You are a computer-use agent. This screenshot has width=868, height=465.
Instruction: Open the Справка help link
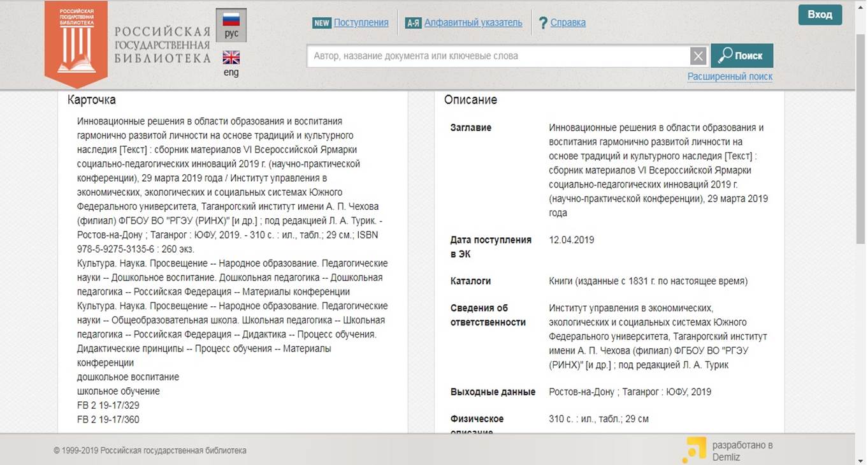(x=568, y=23)
